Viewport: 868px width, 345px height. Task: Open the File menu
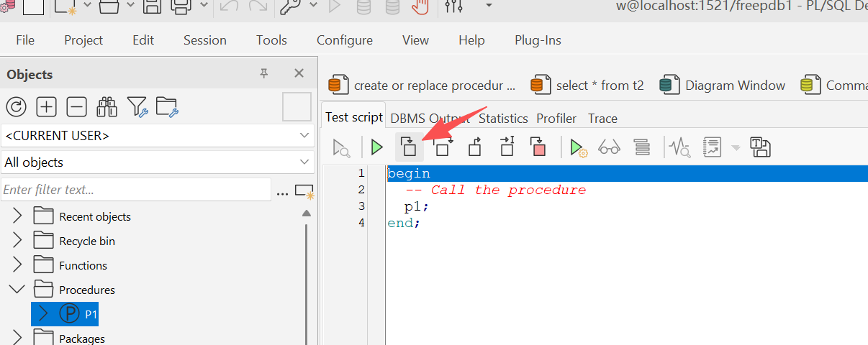click(25, 40)
